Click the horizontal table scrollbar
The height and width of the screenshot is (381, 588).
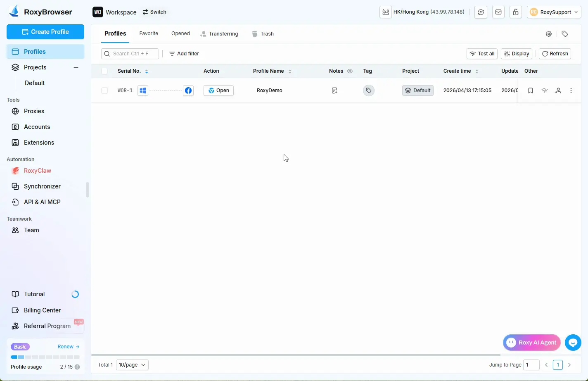[296, 355]
